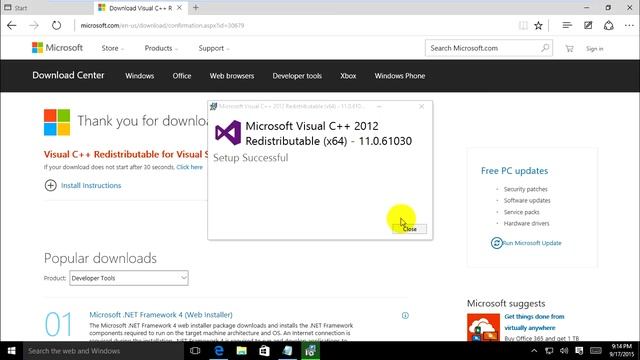Go back with the browser back arrow
Image resolution: width=640 pixels, height=360 pixels.
11,25
